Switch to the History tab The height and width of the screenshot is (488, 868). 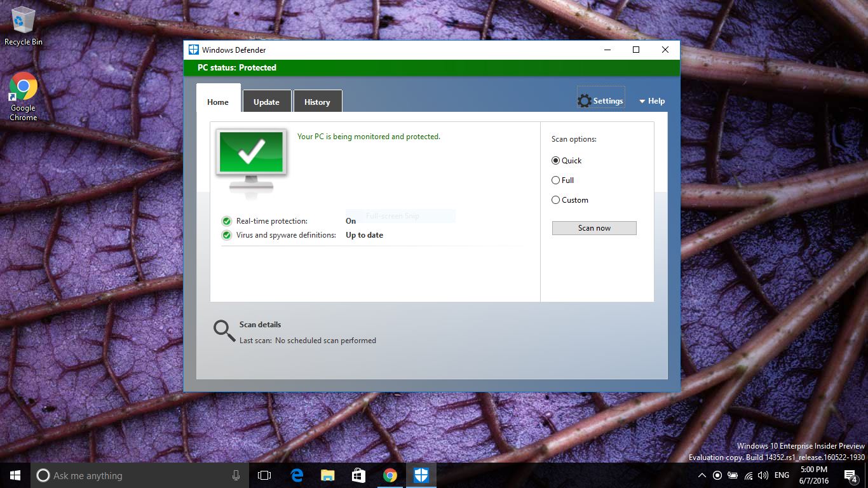(317, 101)
